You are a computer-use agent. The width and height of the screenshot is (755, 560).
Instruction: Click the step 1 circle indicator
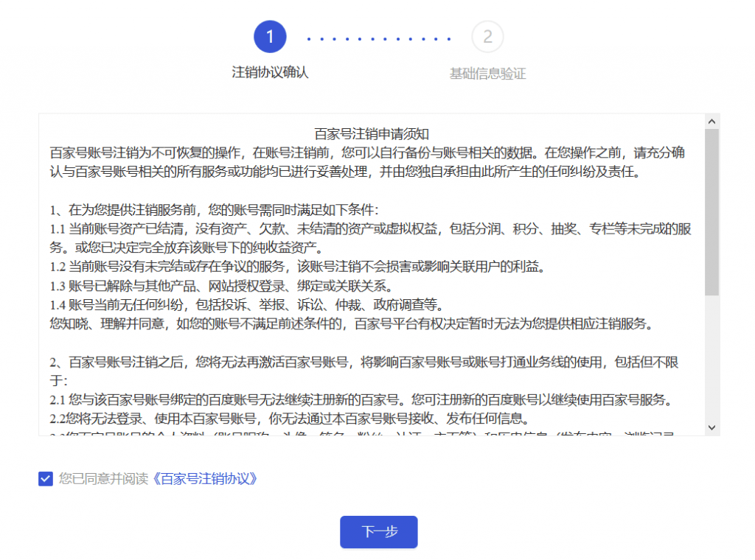pyautogui.click(x=270, y=37)
